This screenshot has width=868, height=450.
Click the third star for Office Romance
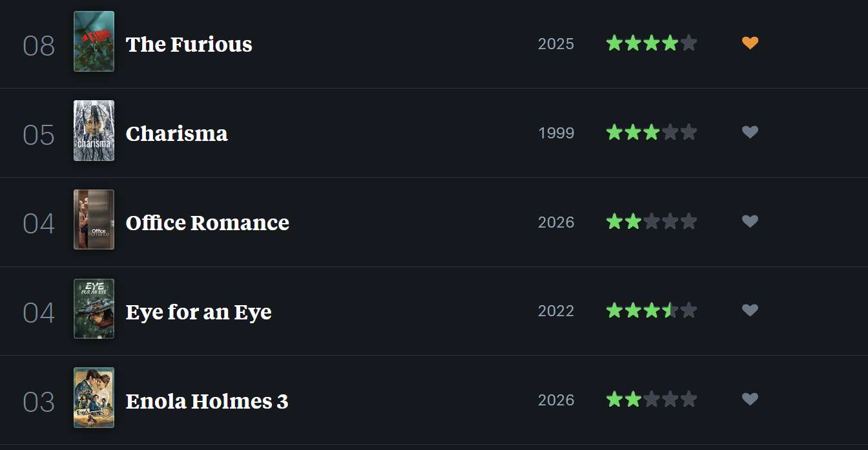652,222
